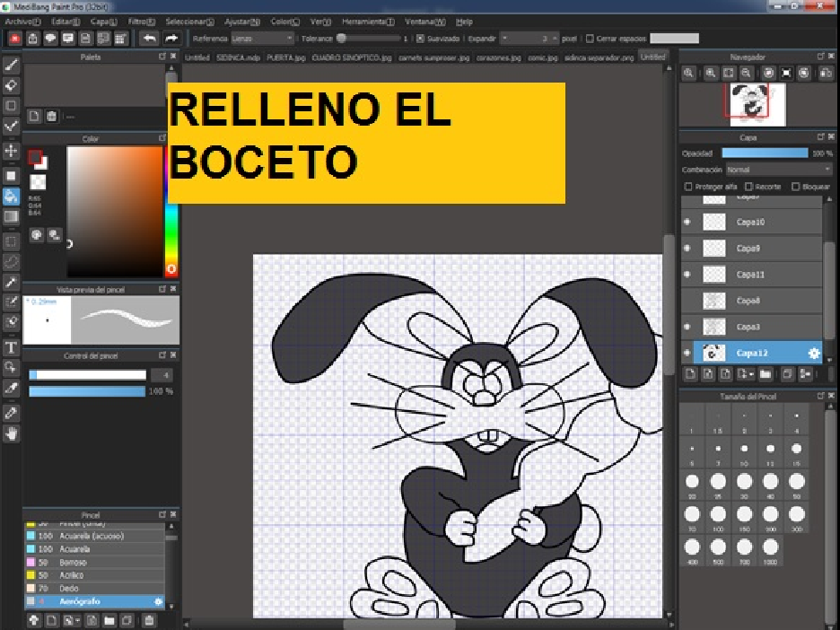
Task: Zoom in using the Navigator magnifier plus
Action: pos(711,73)
